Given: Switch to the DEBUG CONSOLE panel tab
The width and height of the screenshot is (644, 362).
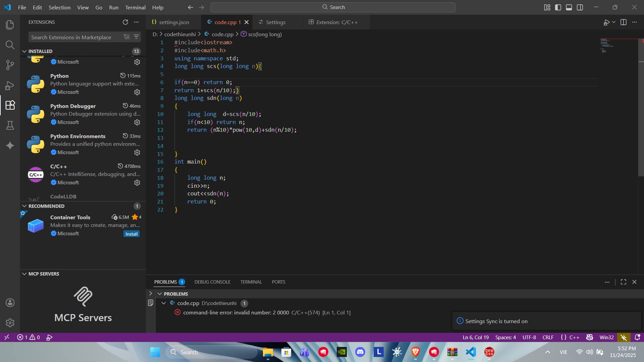Looking at the screenshot, I should (212, 282).
